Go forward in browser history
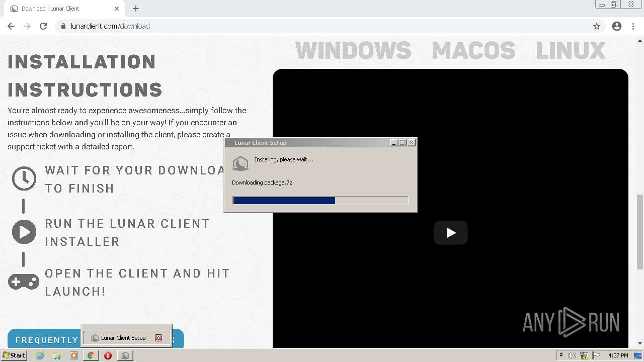Image resolution: width=644 pixels, height=362 pixels. 27,26
